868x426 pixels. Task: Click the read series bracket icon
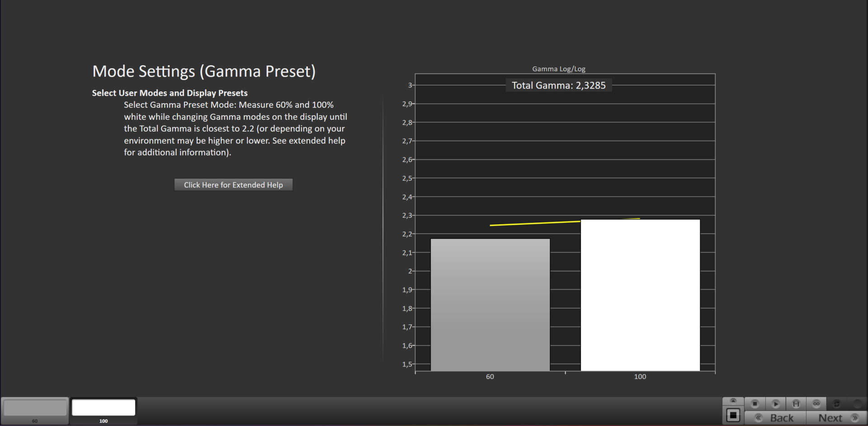796,404
